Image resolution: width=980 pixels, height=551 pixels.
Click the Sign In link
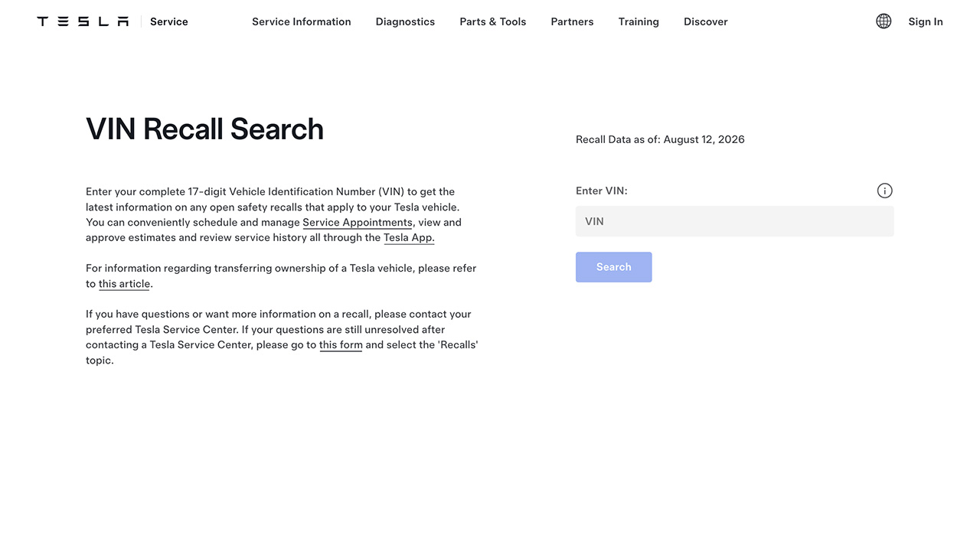[926, 21]
